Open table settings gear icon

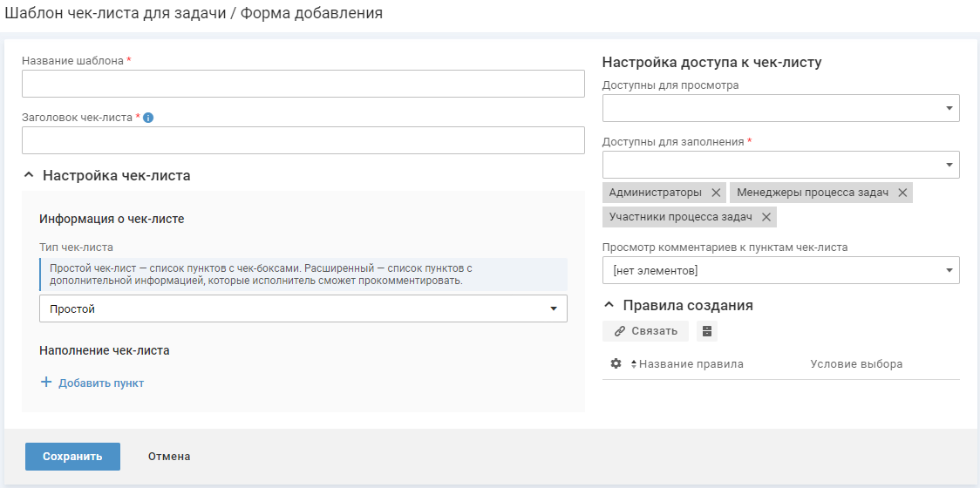[616, 363]
